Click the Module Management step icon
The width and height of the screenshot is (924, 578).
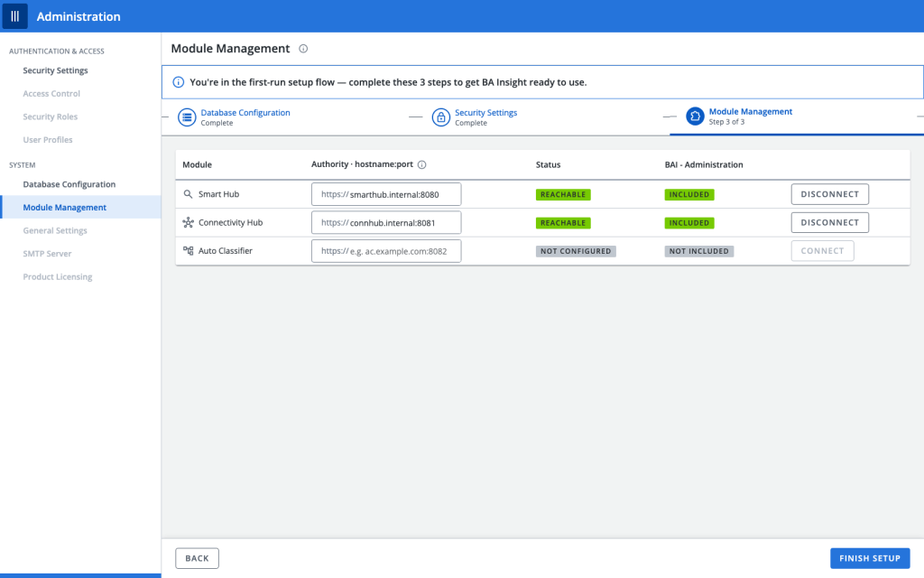(x=695, y=117)
